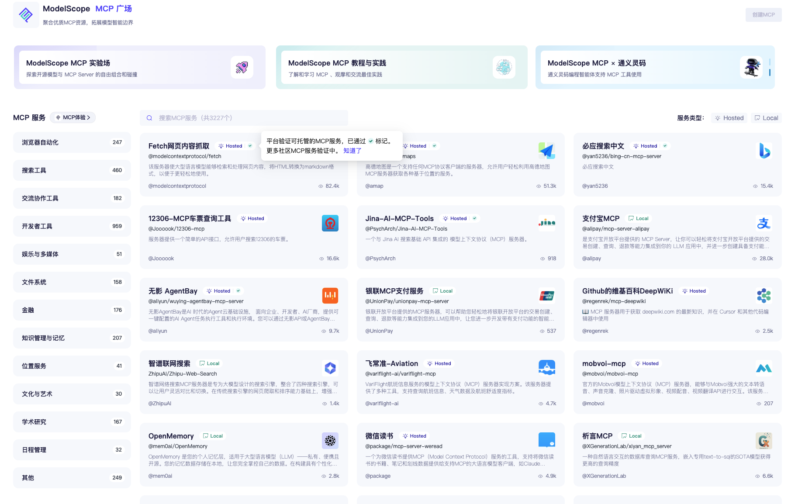This screenshot has height=504, width=812.
Task: Click the search magnifier icon
Action: [x=149, y=118]
